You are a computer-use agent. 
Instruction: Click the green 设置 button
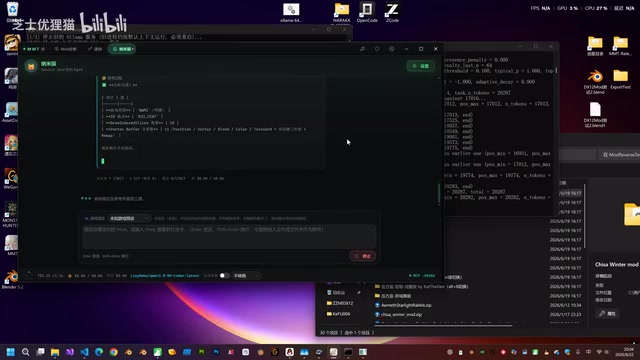tap(420, 66)
